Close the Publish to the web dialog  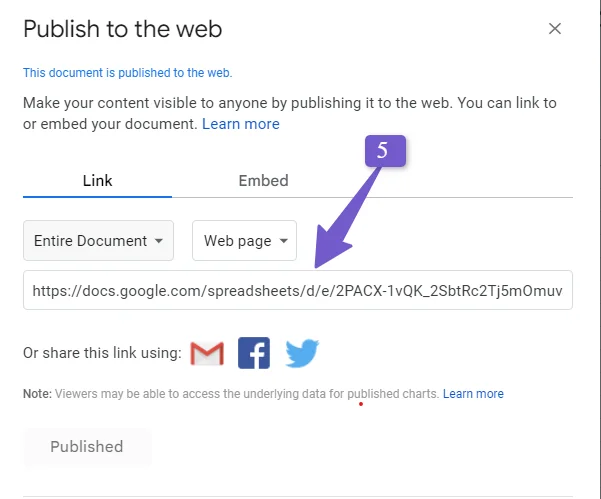tap(555, 29)
